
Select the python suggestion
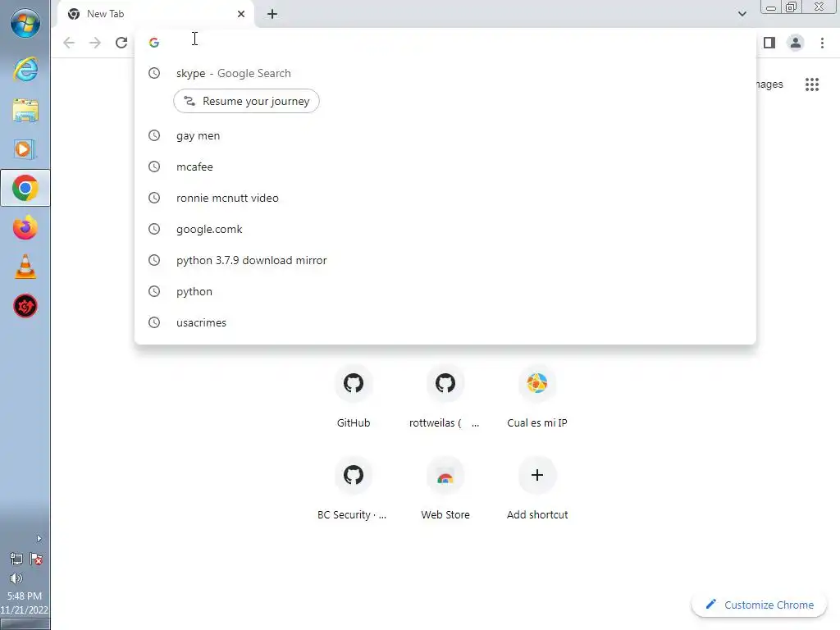click(445, 291)
